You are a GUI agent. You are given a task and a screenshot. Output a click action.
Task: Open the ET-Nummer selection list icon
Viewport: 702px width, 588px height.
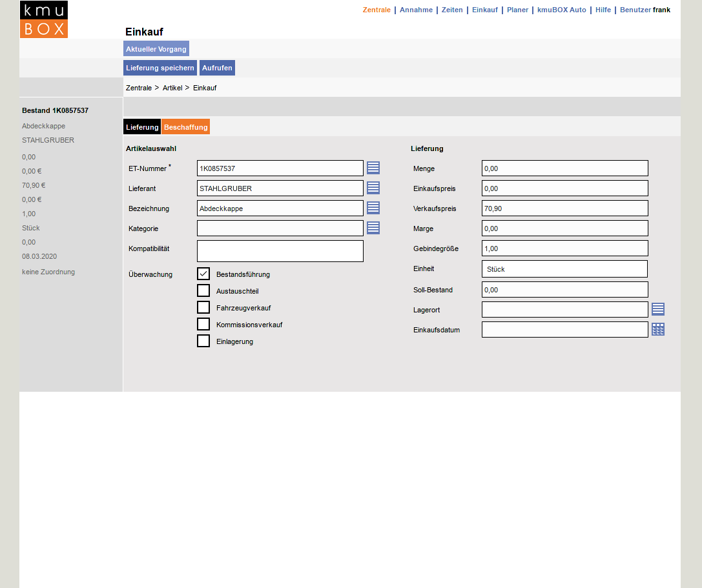(x=373, y=168)
